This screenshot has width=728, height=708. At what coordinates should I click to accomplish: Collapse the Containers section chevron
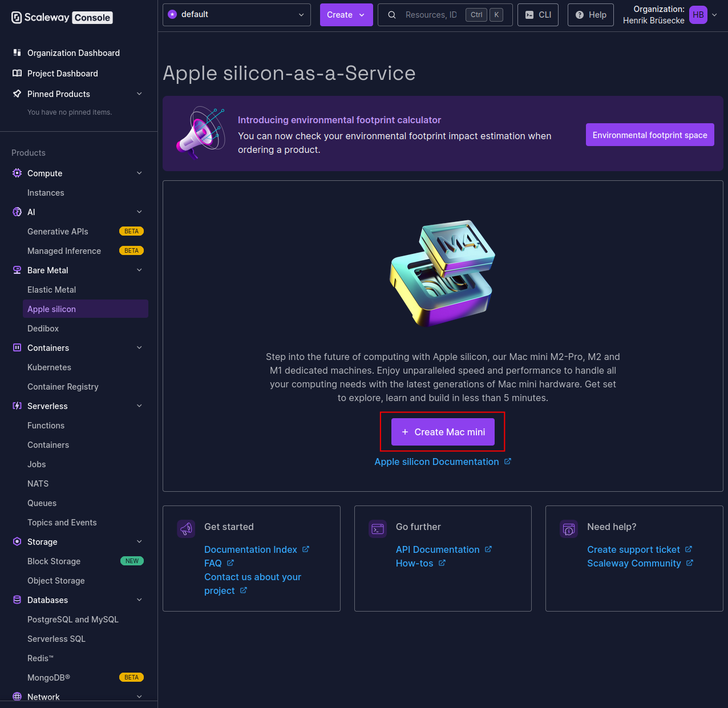click(139, 347)
